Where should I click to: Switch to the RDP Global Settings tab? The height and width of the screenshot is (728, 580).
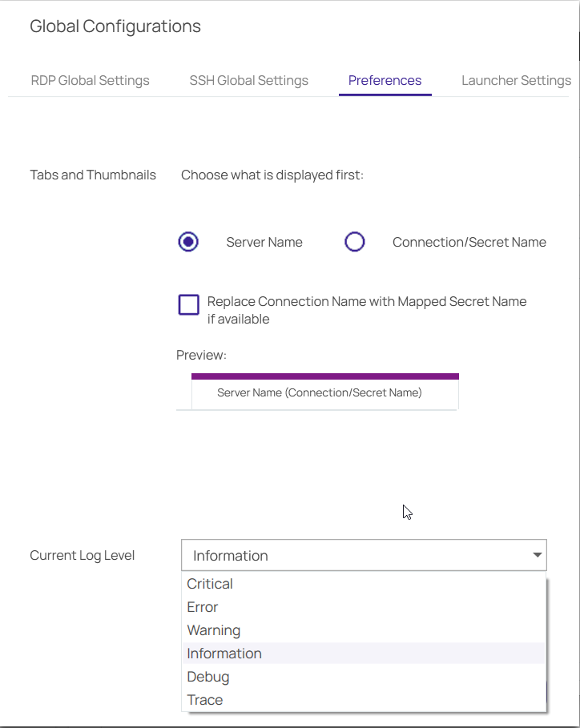90,80
